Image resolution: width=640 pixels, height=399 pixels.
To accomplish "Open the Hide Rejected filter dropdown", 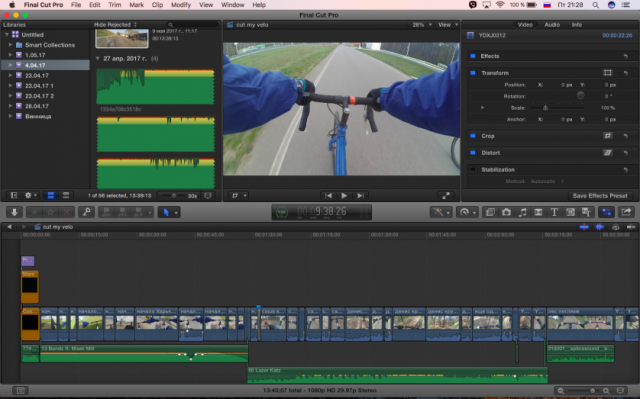I will point(116,25).
